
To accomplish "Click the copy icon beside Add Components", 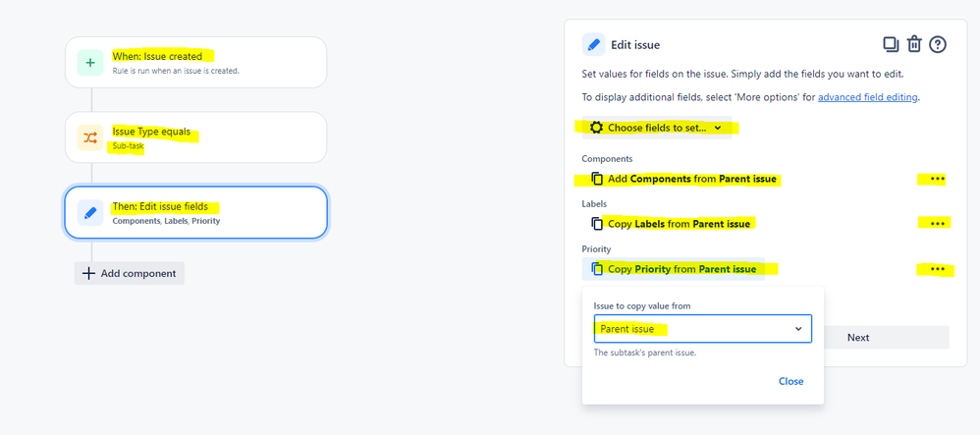I will pos(597,179).
